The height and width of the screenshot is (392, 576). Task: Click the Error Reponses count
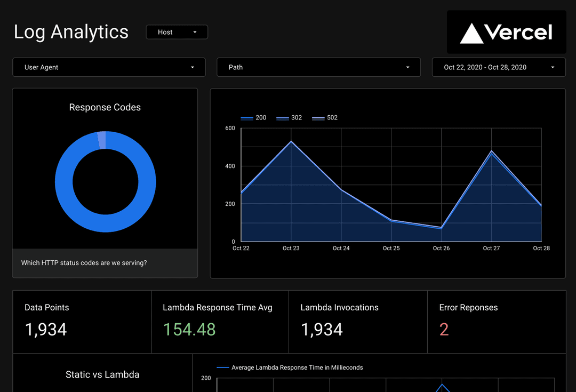coord(444,330)
